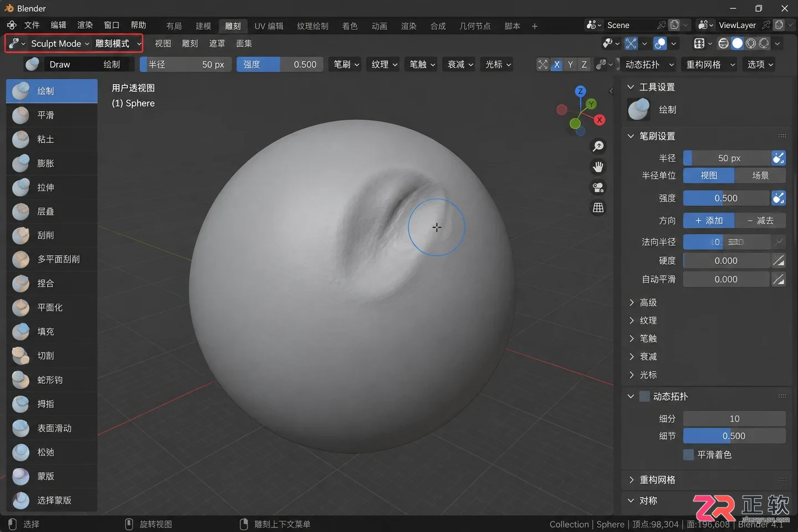
Task: Open the 纹理 dropdown in header
Action: click(385, 65)
